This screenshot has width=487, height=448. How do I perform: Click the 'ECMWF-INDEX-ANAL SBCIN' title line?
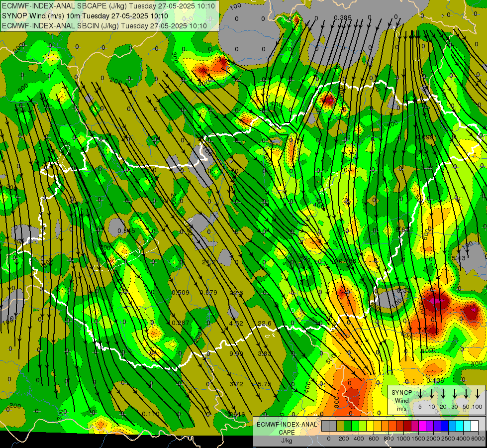coord(104,26)
